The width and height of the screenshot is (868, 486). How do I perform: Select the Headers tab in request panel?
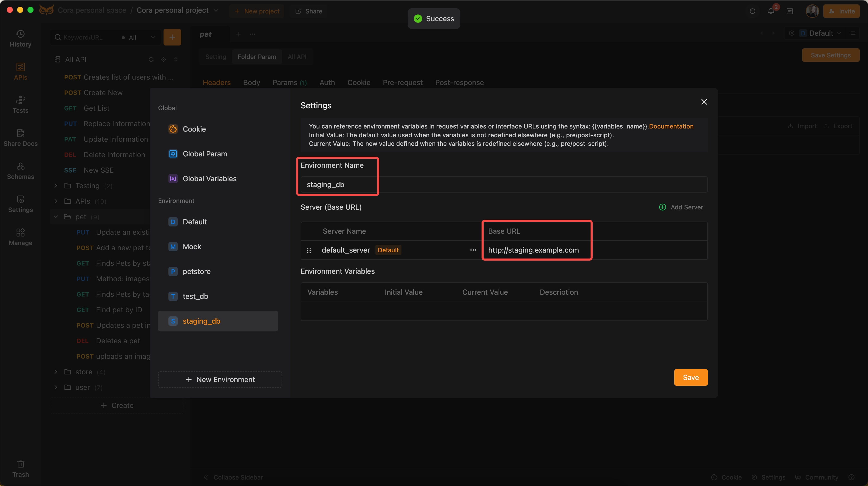(x=216, y=82)
